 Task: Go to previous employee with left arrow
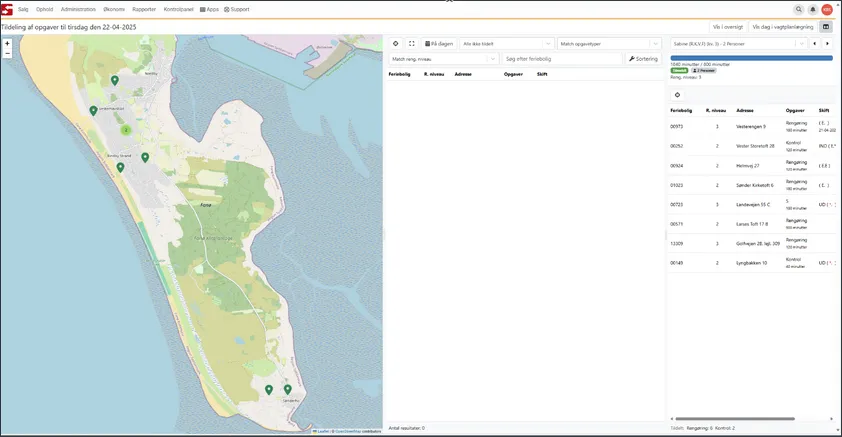click(814, 44)
